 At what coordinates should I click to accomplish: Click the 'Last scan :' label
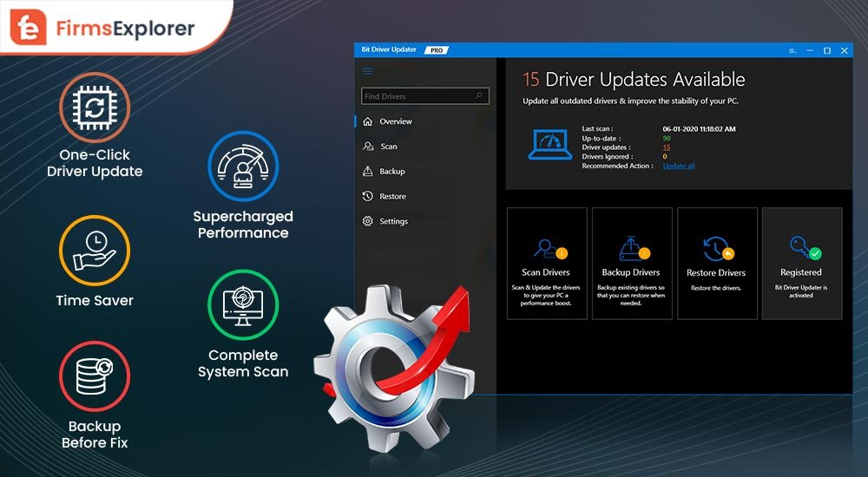click(597, 129)
